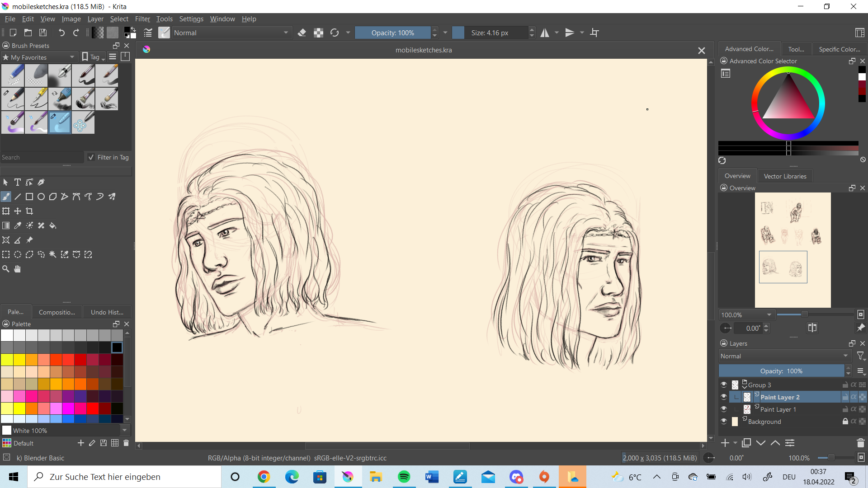
Task: Activate the Pan hand tool
Action: pos(18,269)
